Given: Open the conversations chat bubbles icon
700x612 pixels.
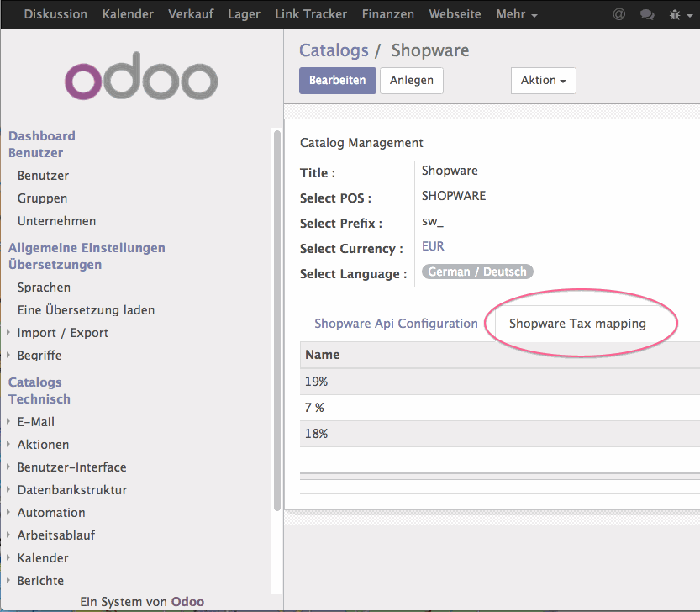Looking at the screenshot, I should click(x=647, y=15).
